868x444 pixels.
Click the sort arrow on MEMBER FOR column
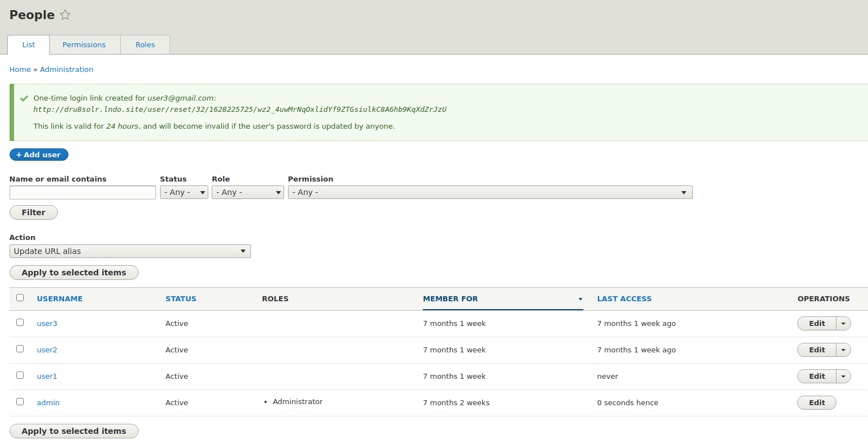(x=580, y=299)
